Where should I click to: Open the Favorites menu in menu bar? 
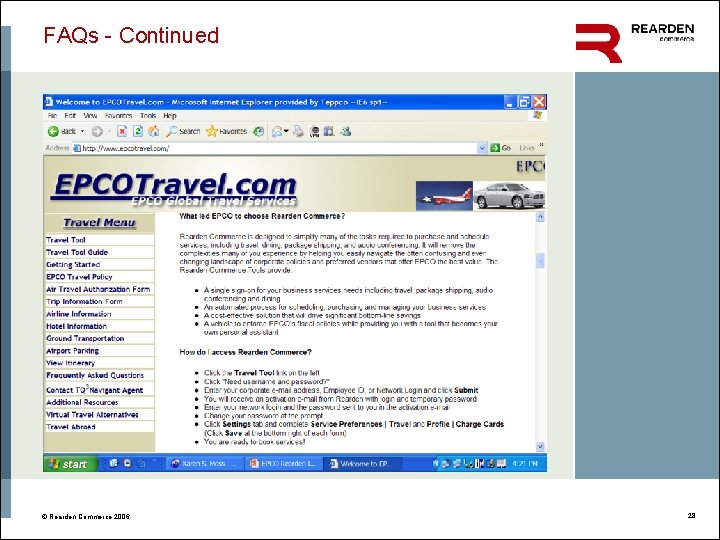pyautogui.click(x=118, y=116)
